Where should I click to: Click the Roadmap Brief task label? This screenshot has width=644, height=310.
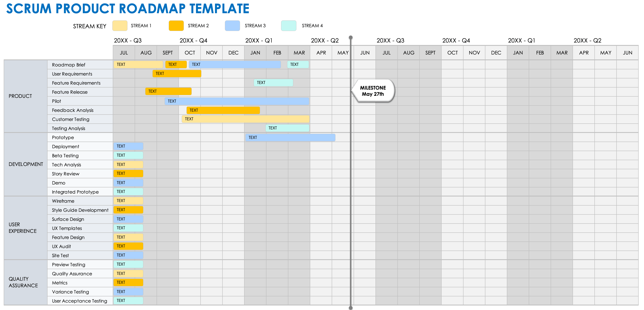point(69,65)
